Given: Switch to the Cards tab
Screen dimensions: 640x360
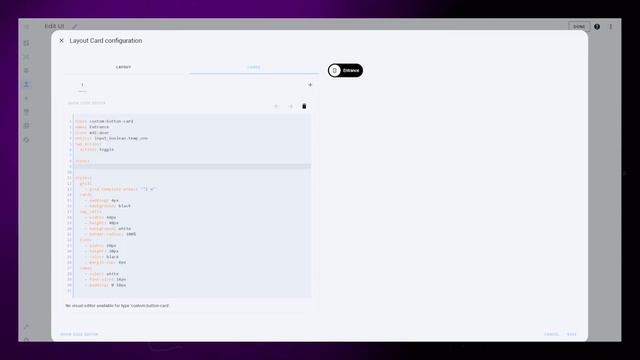Looking at the screenshot, I should click(x=253, y=67).
